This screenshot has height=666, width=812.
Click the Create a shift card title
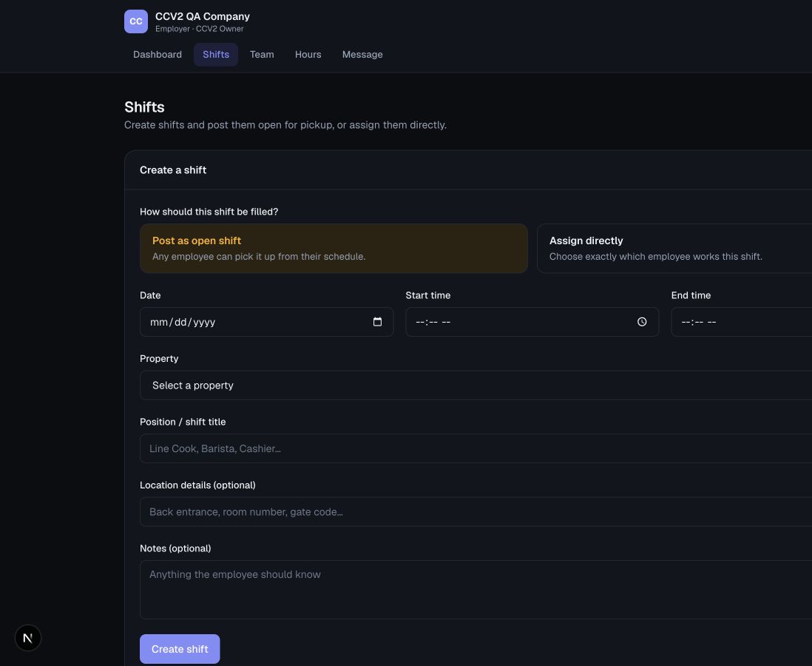point(173,170)
